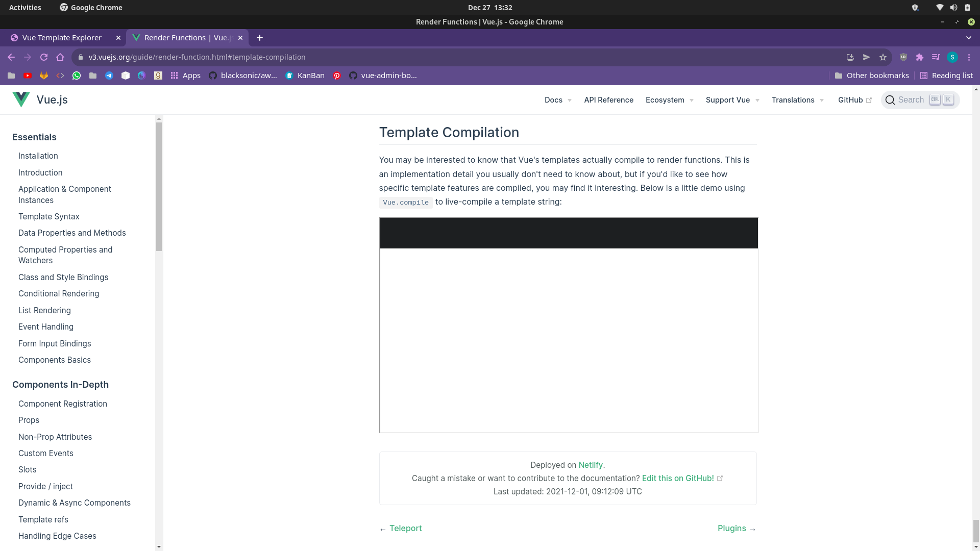Navigate back to Teleport page
The height and width of the screenshot is (551, 980).
pos(405,528)
